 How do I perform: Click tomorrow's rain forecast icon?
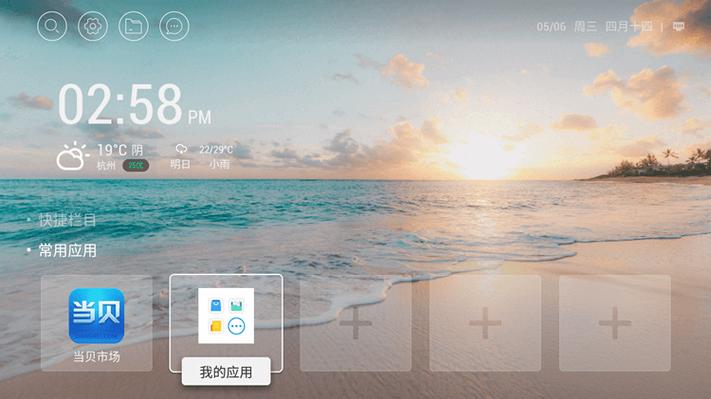click(181, 149)
